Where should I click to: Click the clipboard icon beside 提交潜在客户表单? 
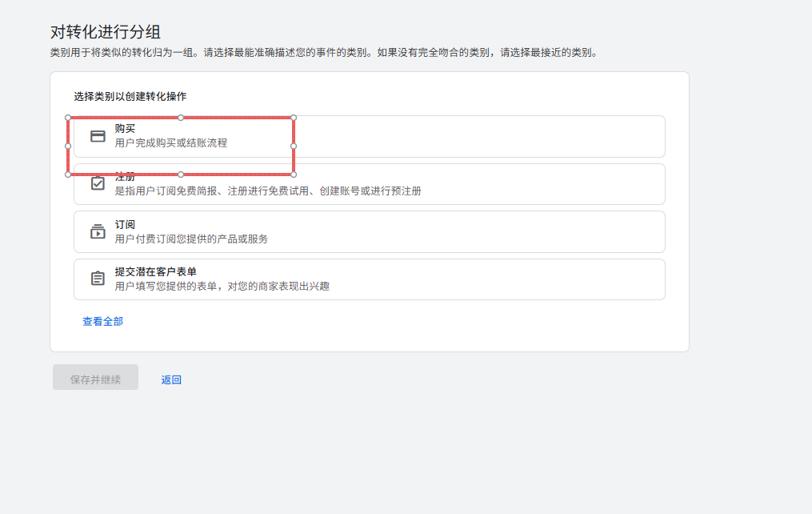click(98, 279)
